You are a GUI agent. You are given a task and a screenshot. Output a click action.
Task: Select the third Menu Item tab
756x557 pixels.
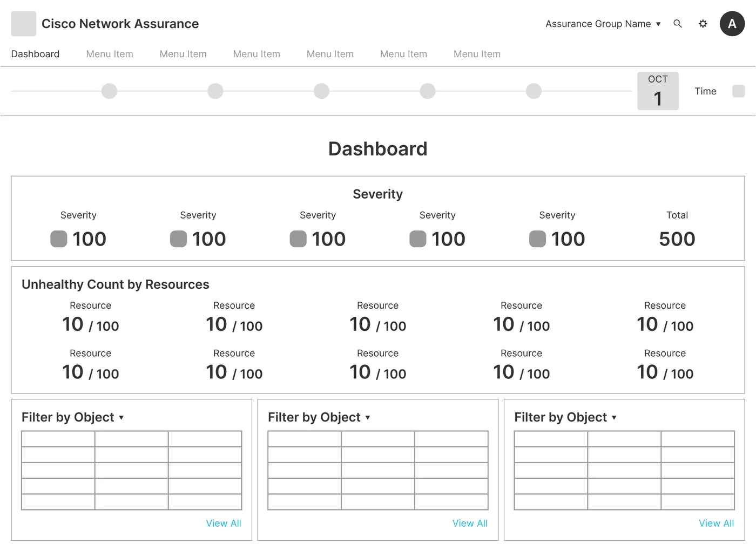[256, 54]
